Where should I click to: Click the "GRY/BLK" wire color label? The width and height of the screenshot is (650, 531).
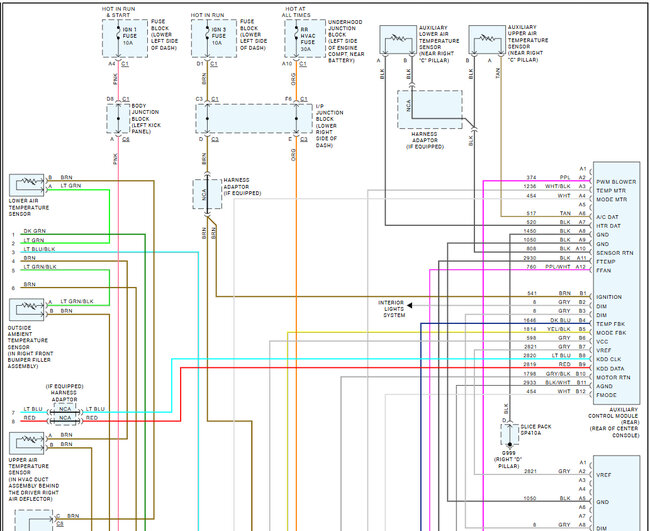(558, 373)
